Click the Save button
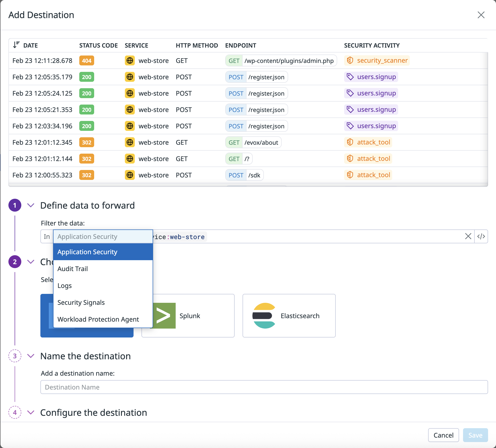496x448 pixels. (x=475, y=435)
